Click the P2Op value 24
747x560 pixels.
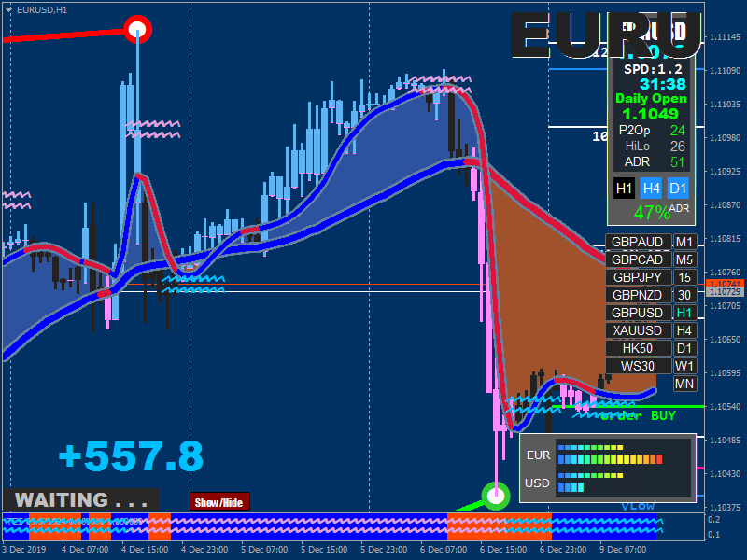(677, 131)
